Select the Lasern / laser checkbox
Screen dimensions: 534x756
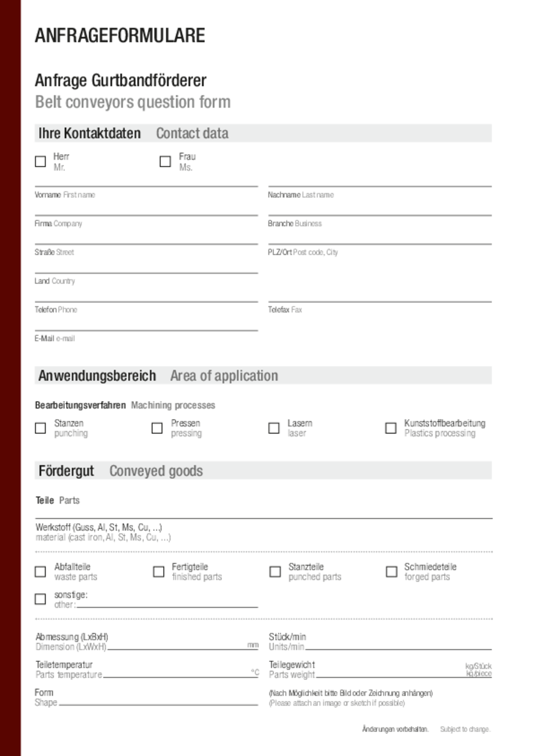[274, 428]
